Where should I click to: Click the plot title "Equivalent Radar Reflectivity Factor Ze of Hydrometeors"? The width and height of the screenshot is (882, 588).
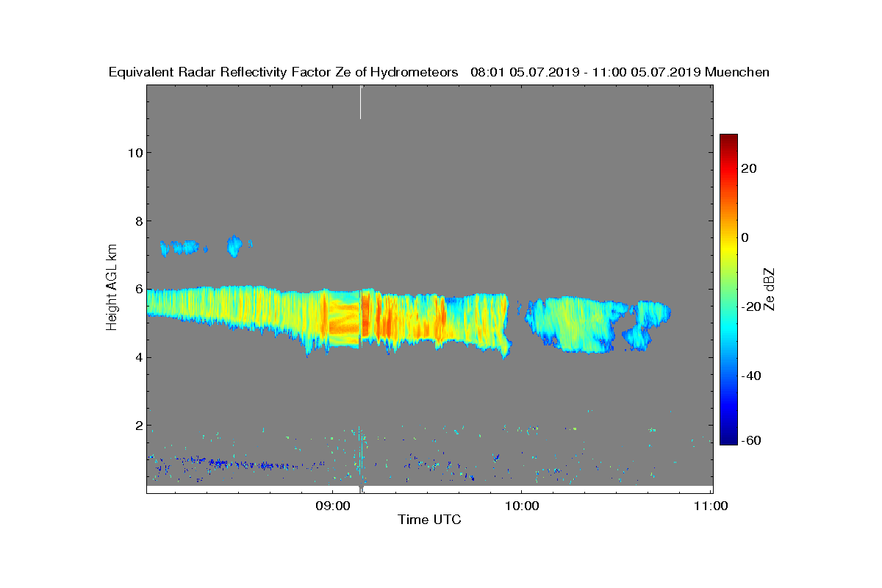pos(283,72)
